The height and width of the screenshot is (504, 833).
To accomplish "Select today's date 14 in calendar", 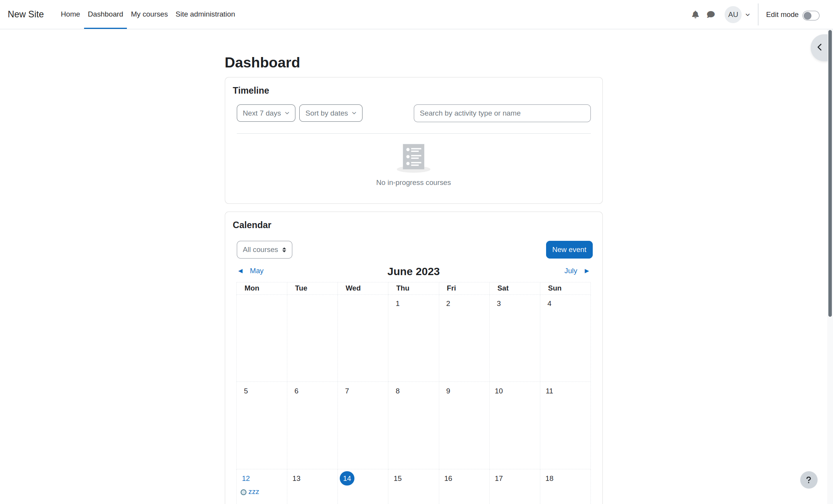I will click(347, 478).
